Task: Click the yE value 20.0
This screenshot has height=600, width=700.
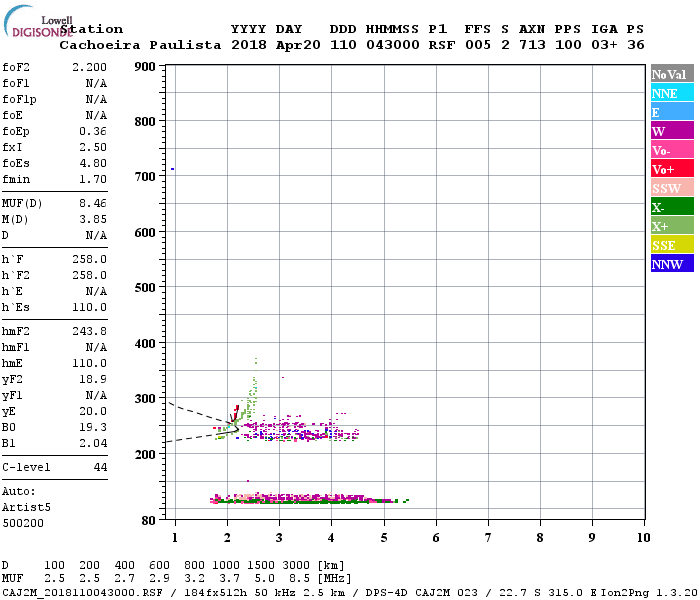Action: [93, 412]
